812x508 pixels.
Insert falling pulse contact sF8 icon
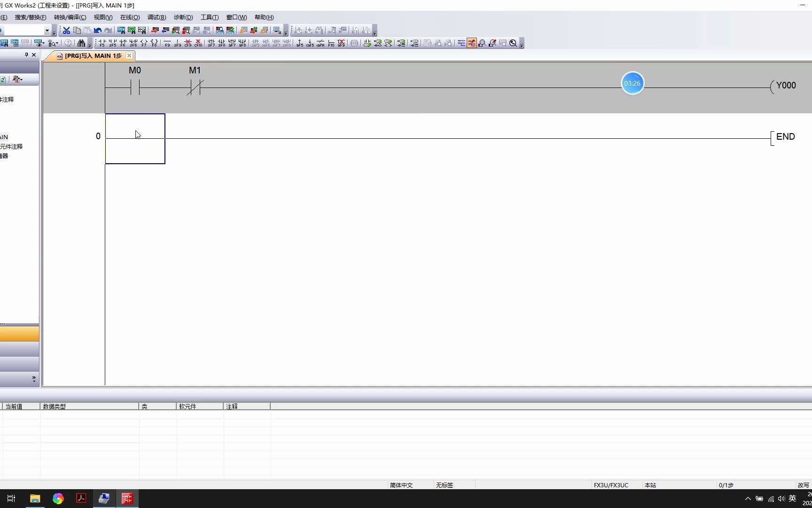point(222,43)
